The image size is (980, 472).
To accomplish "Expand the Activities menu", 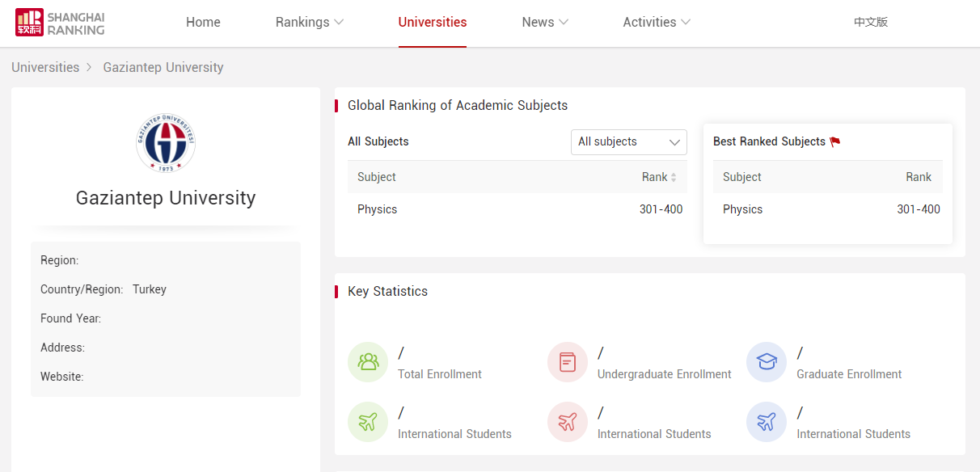I will [x=656, y=23].
